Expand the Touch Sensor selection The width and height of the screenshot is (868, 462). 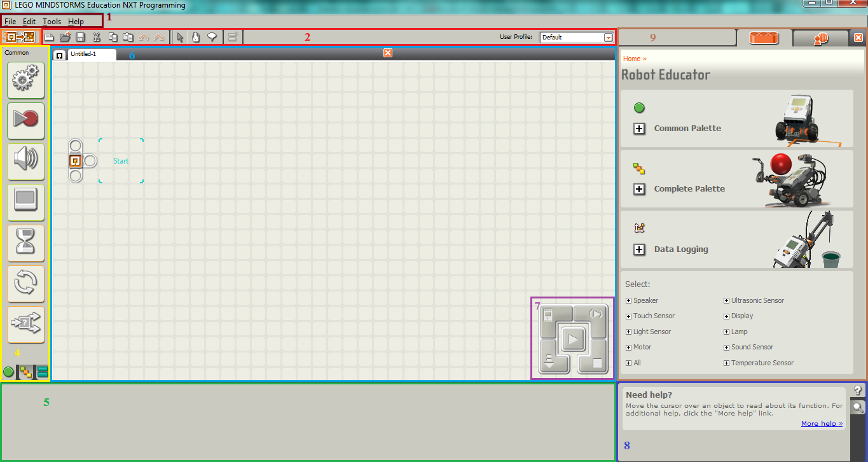tap(629, 316)
